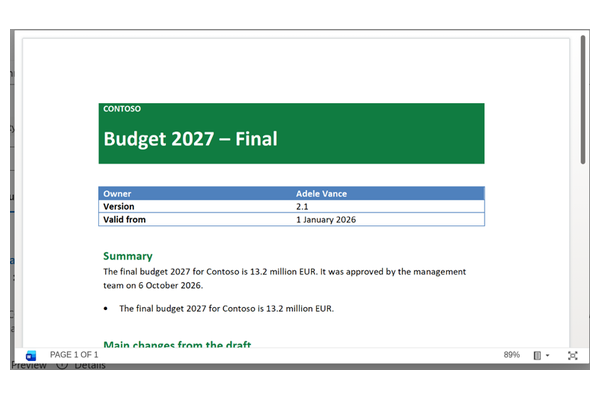
Task: Click the Word icon in the preview status bar
Action: tap(31, 355)
